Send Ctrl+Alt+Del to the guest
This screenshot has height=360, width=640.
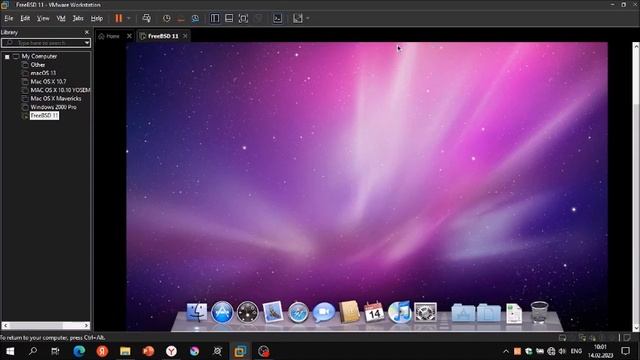tap(147, 18)
